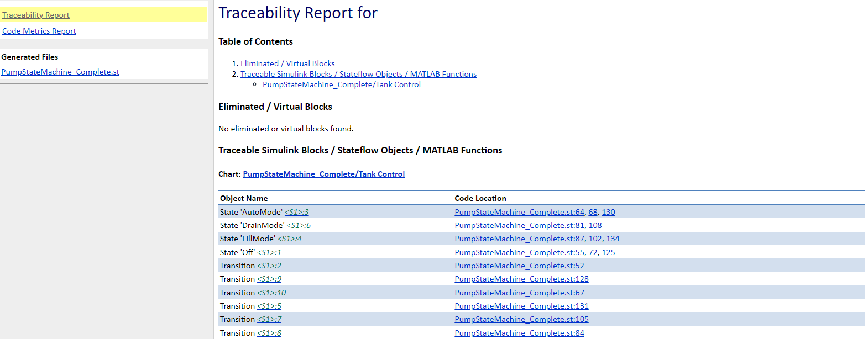Go to line 130 for AutoMode state
Image resolution: width=868 pixels, height=339 pixels.
tap(608, 212)
